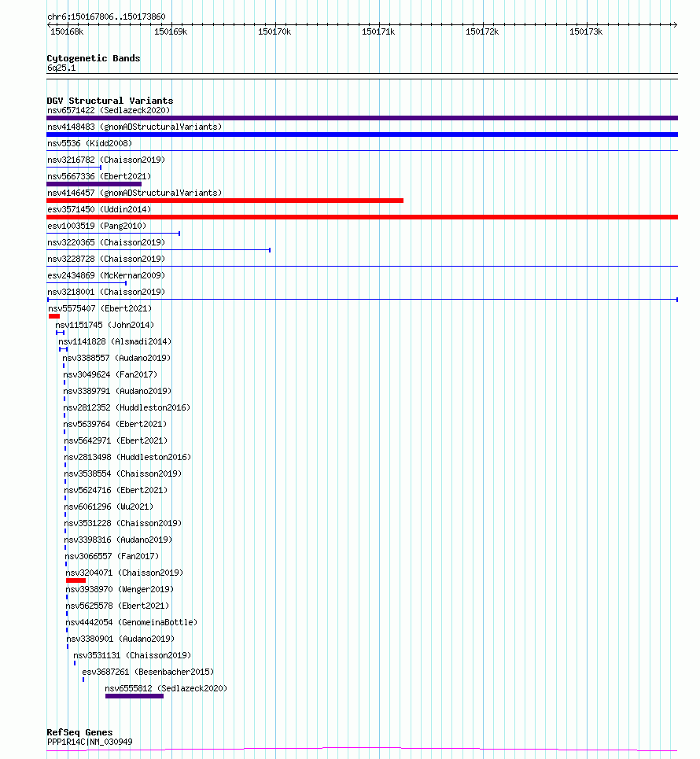Click the right arrow of coordinate ruler
Screen dimensions: 700x759
coord(675,24)
